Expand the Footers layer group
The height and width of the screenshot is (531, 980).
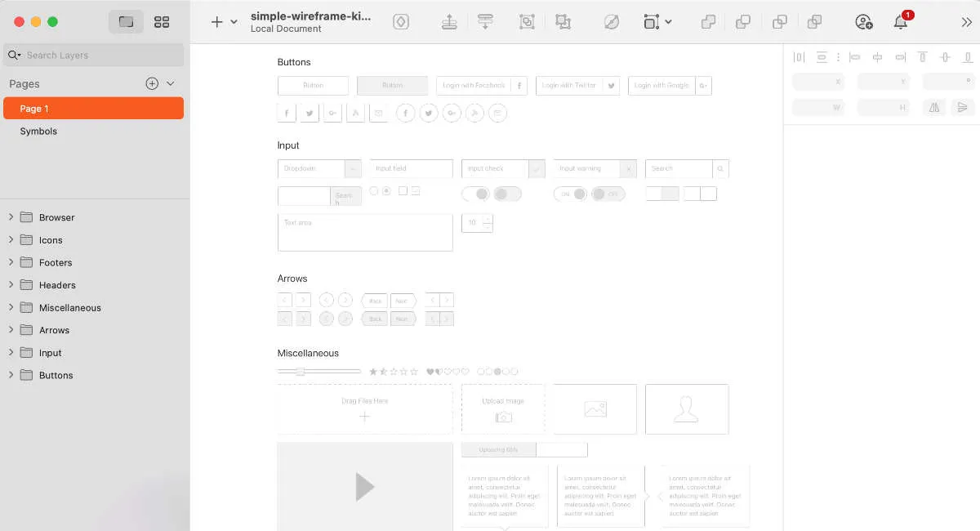tap(11, 262)
